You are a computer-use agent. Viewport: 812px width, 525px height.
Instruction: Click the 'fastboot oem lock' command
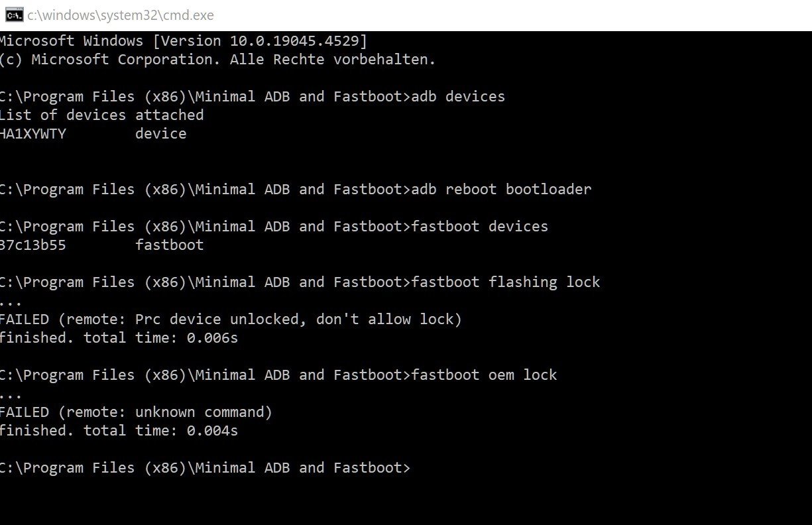click(484, 375)
